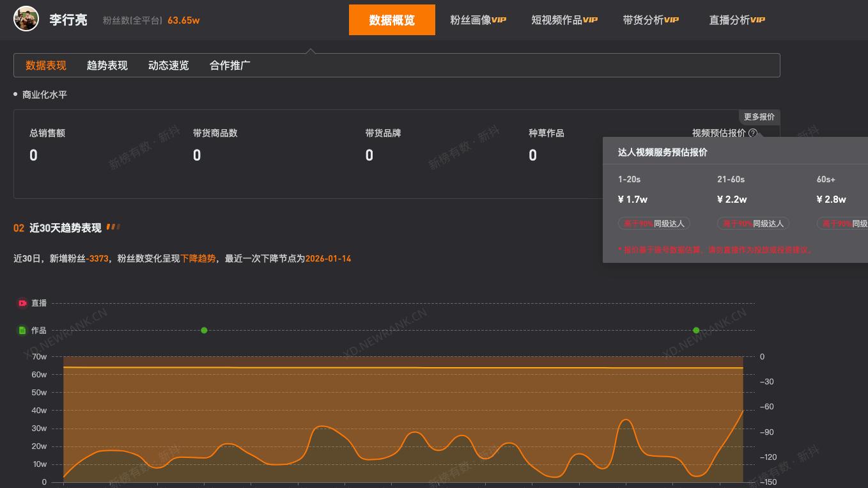Click the green data point marker above the chart
The image size is (868, 488).
204,330
